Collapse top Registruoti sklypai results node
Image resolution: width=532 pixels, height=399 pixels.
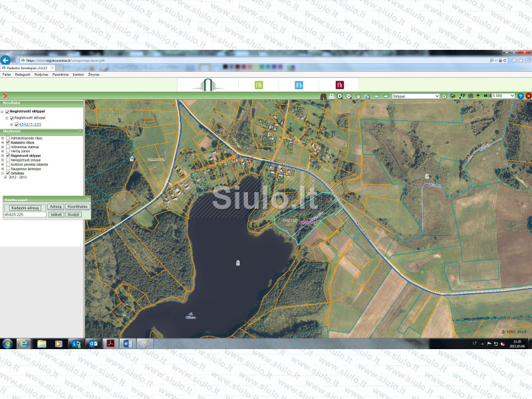(3, 112)
